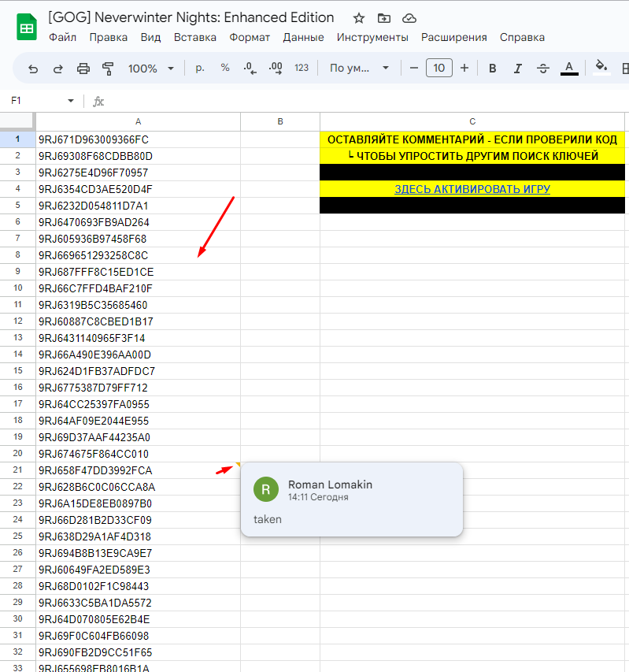Select the paint format roller icon
Image resolution: width=629 pixels, height=672 pixels.
[x=108, y=69]
